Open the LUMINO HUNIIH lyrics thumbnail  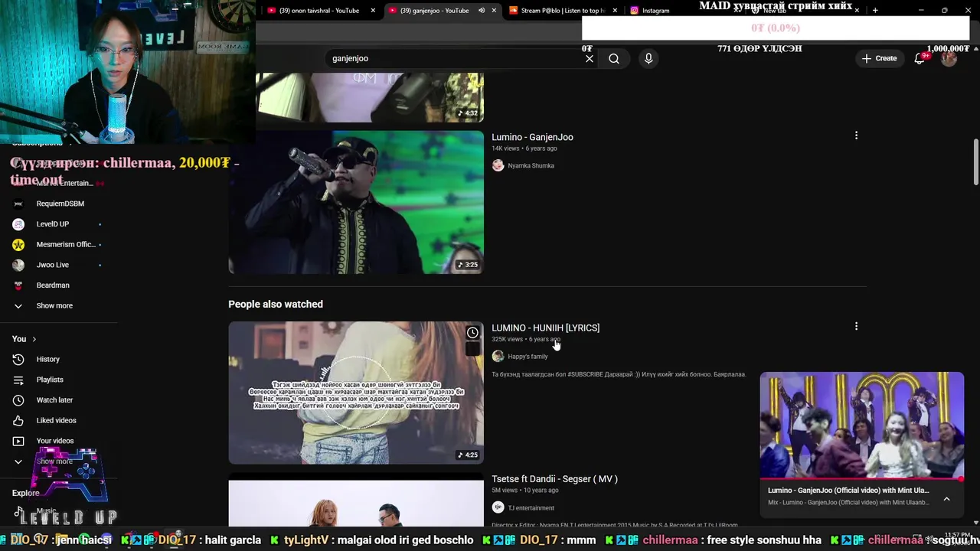click(356, 393)
